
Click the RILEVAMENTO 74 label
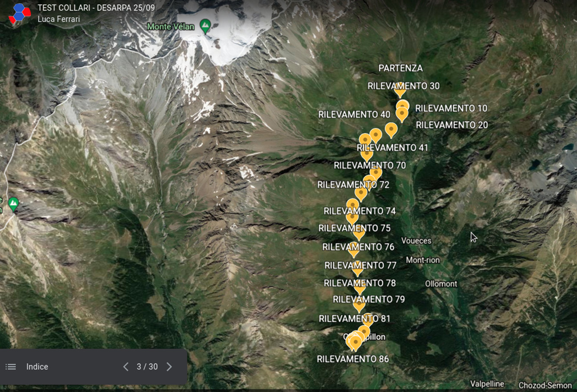(x=359, y=211)
